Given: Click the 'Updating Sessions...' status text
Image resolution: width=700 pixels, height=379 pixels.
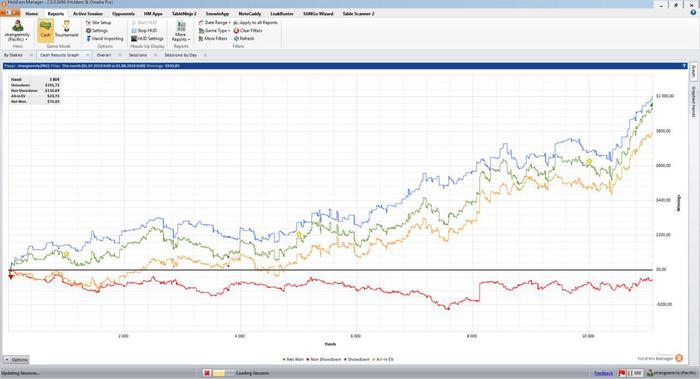Looking at the screenshot, I should (x=20, y=373).
